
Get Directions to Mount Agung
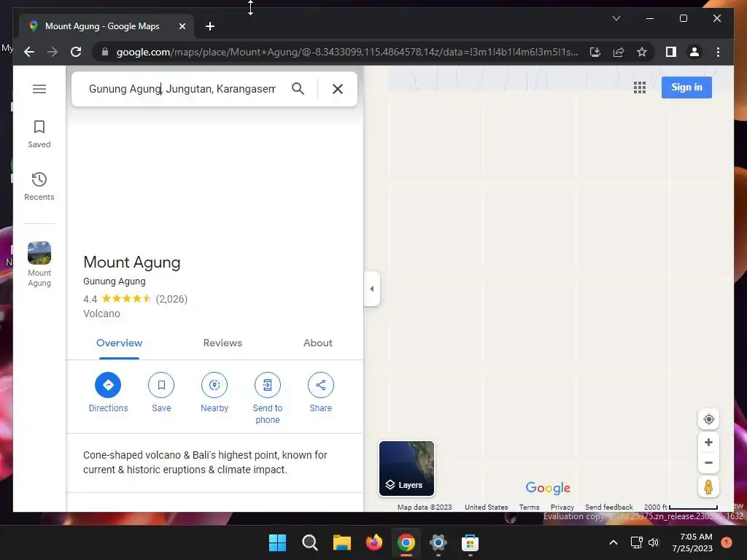108,392
